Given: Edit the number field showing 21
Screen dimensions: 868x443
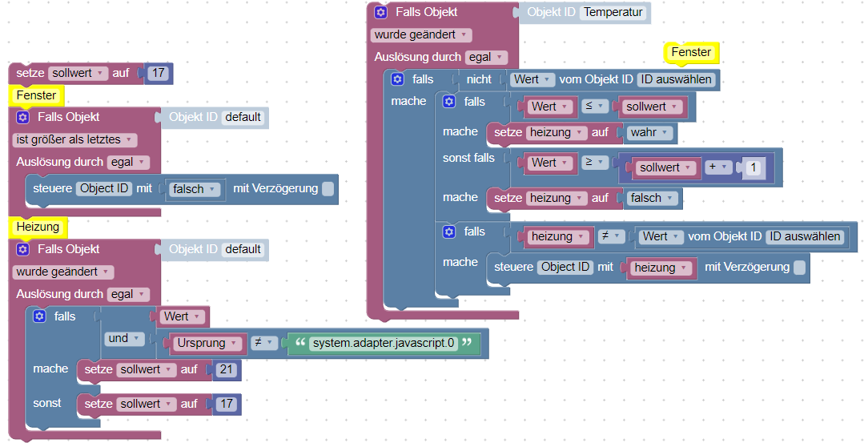Looking at the screenshot, I should (x=227, y=369).
